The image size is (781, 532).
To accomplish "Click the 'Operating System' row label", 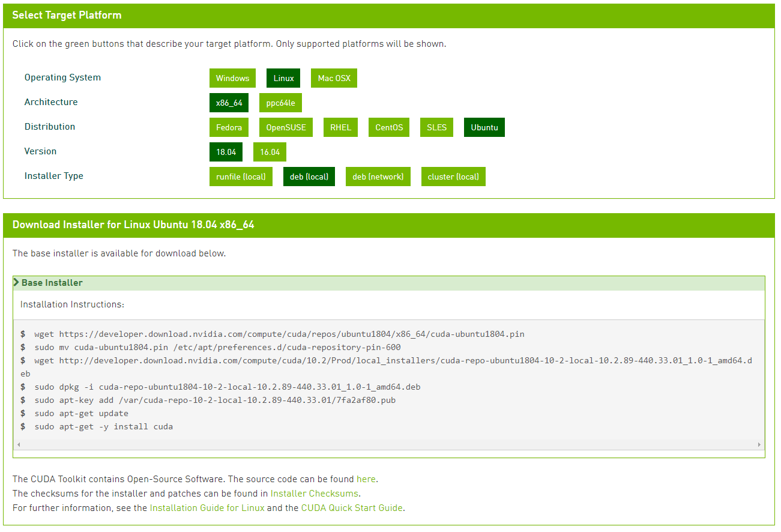I will pyautogui.click(x=62, y=77).
